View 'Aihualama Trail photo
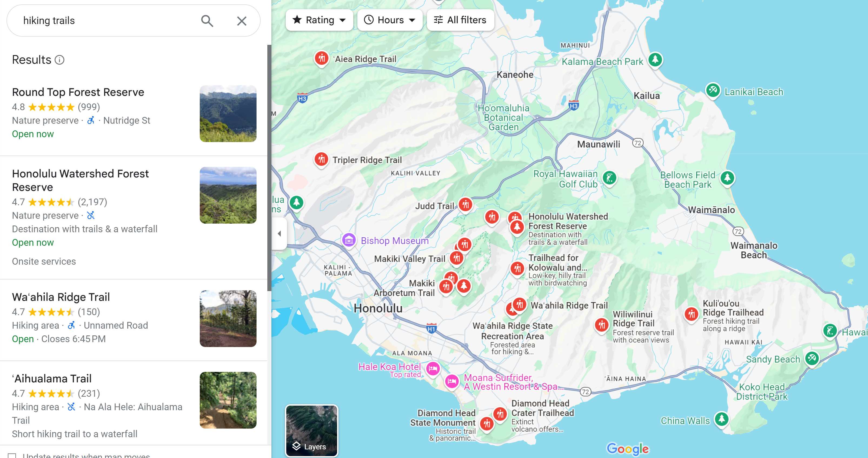 [x=228, y=400]
